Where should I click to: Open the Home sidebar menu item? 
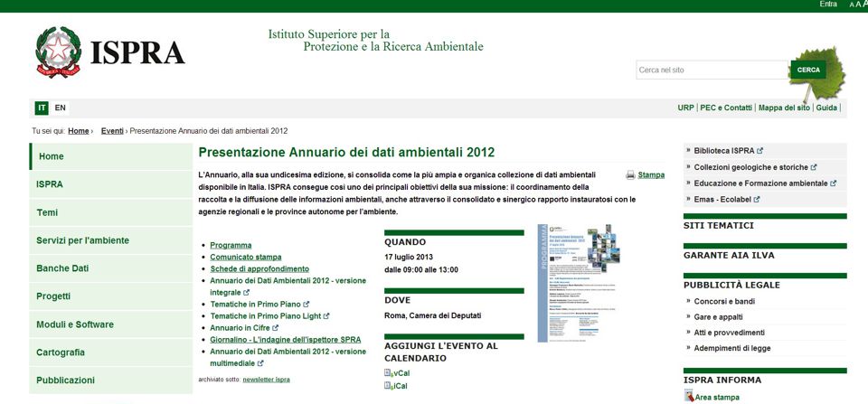coord(110,156)
